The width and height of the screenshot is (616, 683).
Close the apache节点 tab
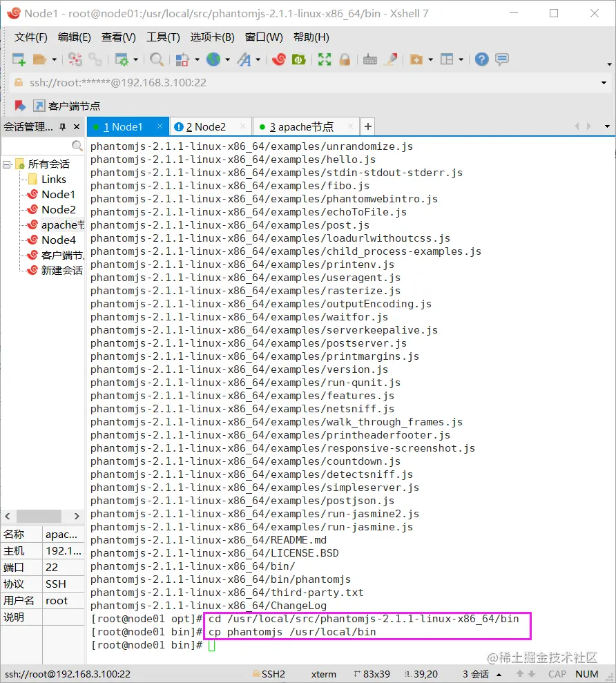pos(350,126)
